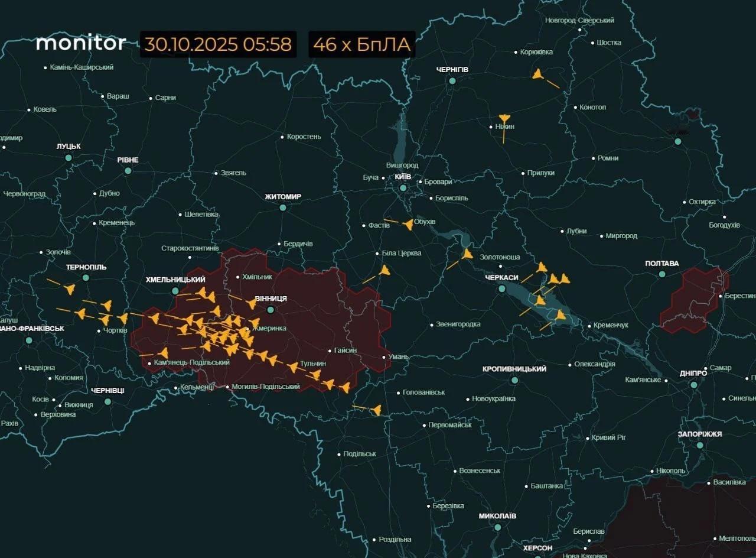
Task: Click the Олександрія town label
Action: tap(595, 364)
